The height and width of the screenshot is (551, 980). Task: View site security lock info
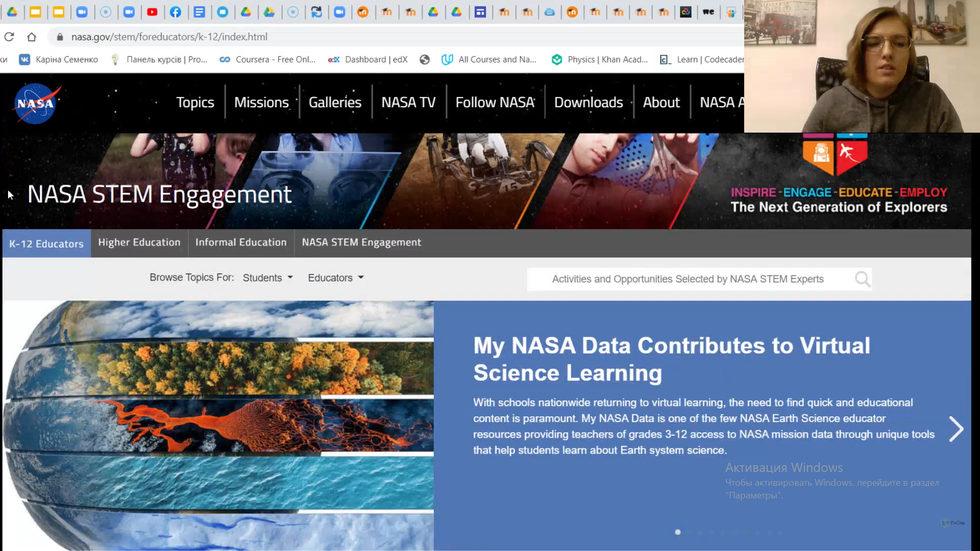[60, 37]
